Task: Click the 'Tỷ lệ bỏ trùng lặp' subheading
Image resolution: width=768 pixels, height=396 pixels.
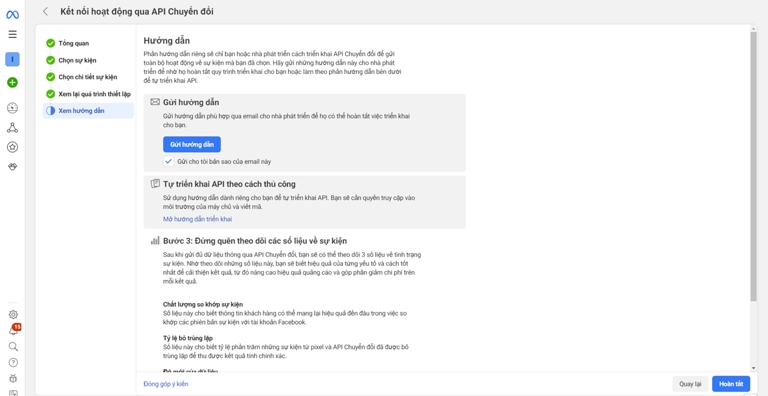Action: [x=188, y=338]
